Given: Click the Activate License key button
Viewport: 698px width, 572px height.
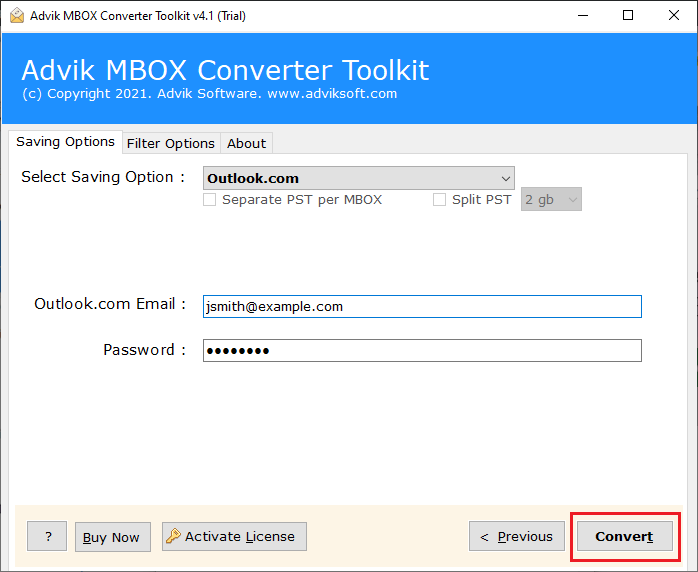Looking at the screenshot, I should 234,536.
